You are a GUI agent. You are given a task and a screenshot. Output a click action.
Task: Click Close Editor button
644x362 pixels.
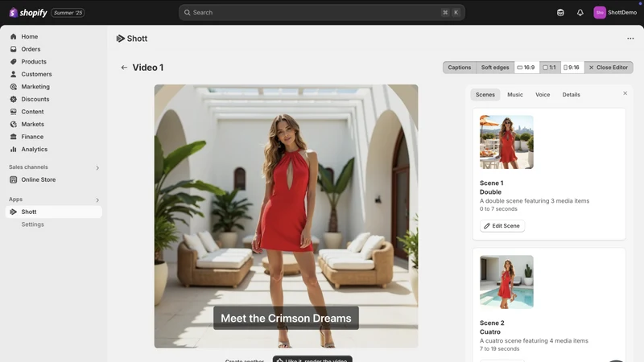click(609, 68)
